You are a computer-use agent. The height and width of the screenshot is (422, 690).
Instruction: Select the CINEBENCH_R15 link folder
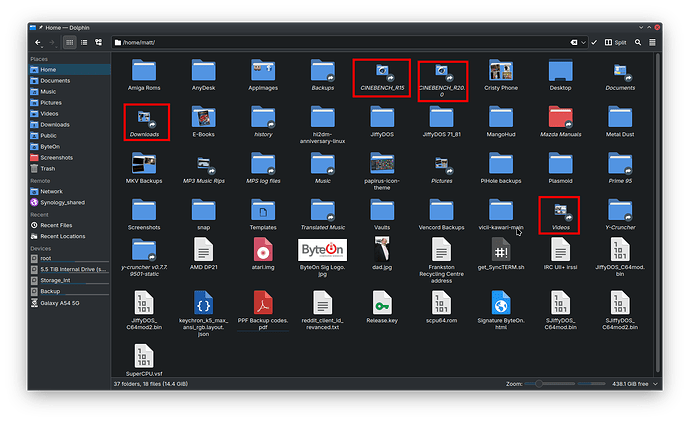[x=382, y=77]
